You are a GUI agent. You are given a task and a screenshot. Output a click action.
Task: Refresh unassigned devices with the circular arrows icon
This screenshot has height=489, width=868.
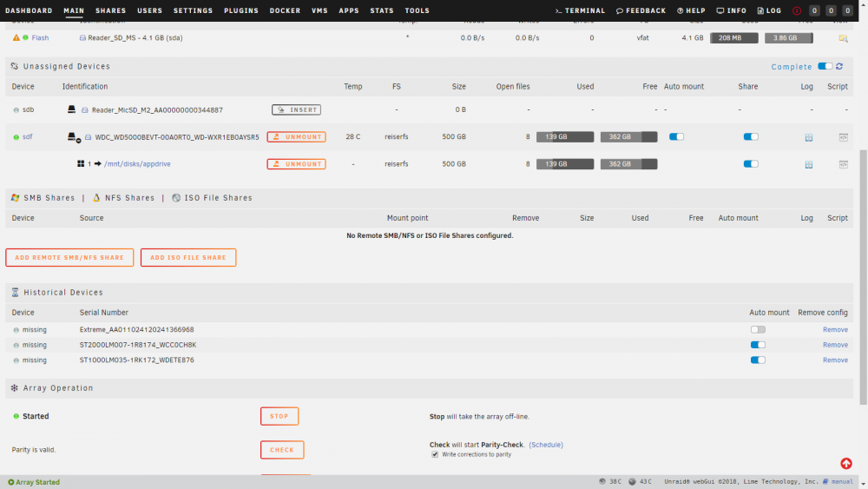(839, 66)
